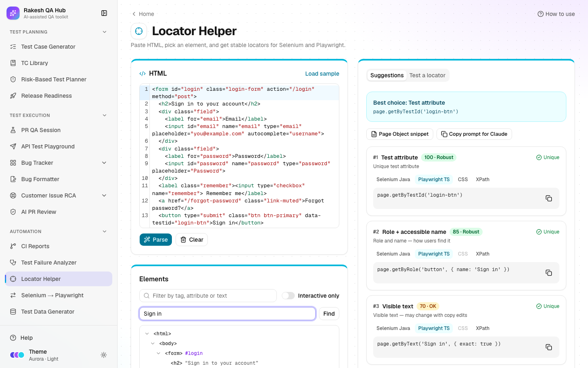Open API Test Playground

[x=58, y=146]
